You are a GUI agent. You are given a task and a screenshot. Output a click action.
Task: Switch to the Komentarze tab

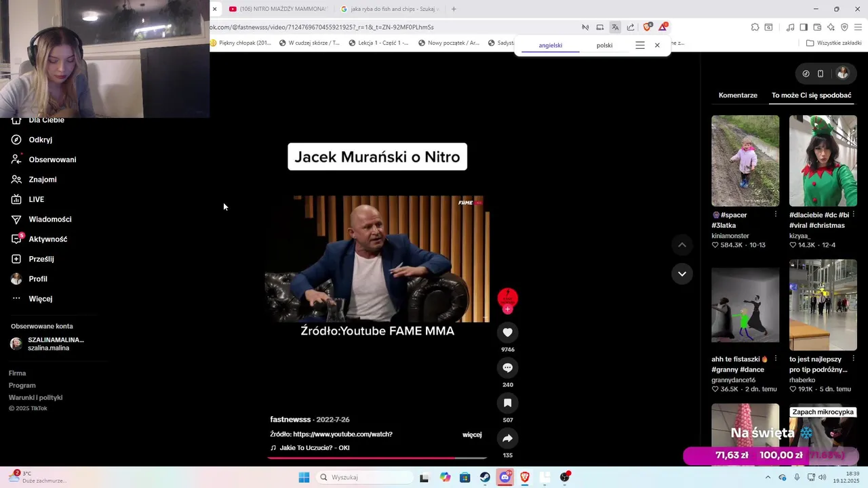(738, 96)
